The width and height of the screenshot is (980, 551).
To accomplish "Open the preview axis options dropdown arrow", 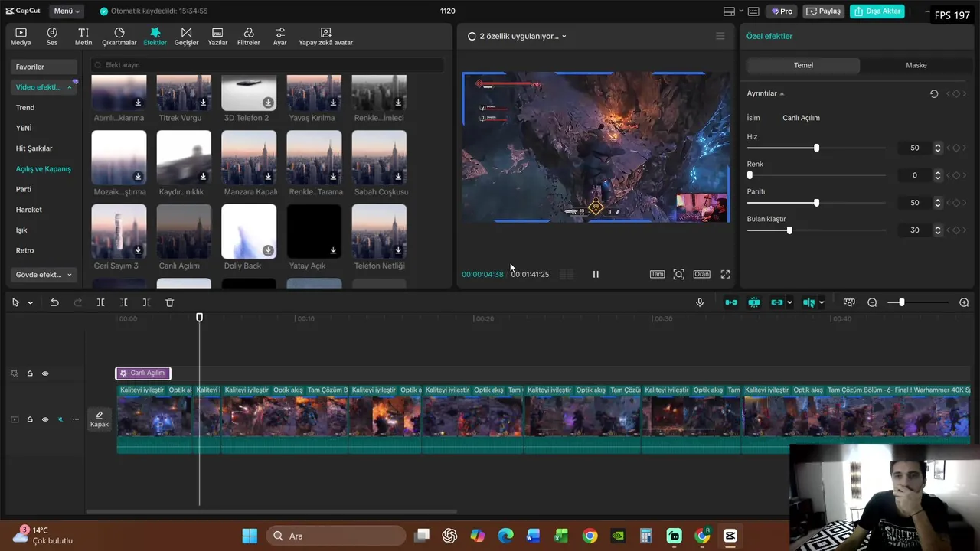I will [821, 302].
